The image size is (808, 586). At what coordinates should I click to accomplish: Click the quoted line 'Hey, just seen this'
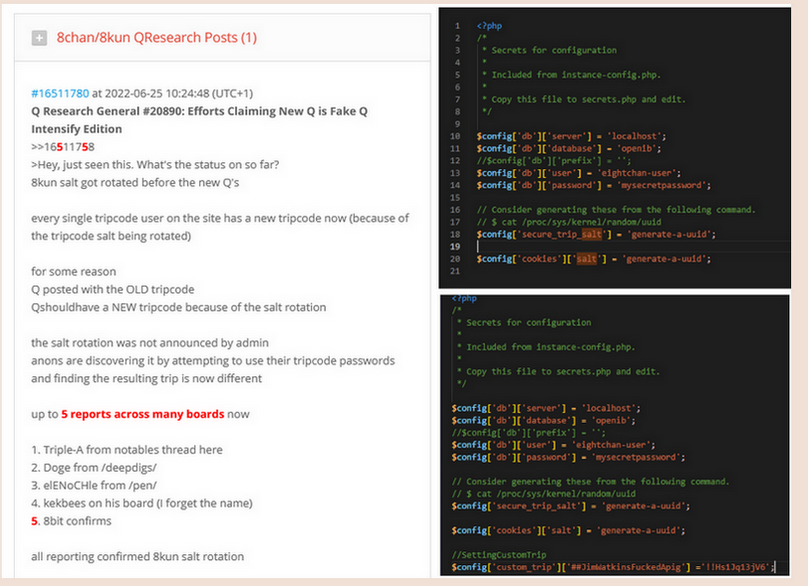pos(155,165)
